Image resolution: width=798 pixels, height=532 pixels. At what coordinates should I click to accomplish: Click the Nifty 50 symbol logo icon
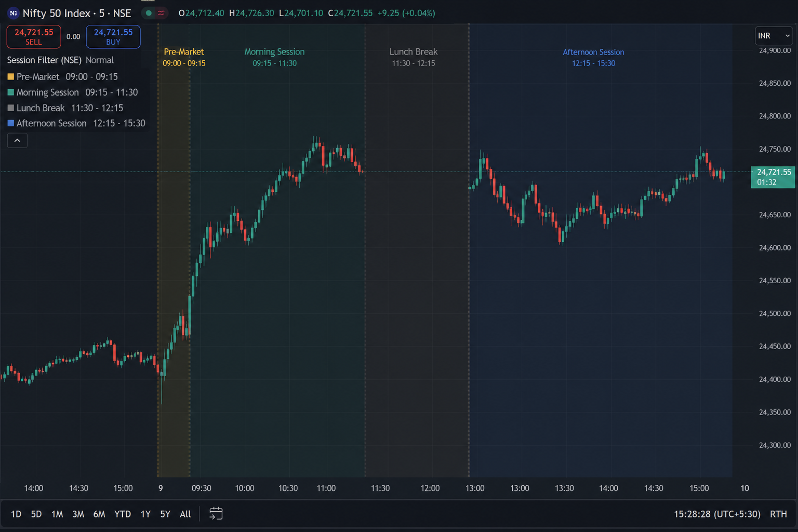13,13
